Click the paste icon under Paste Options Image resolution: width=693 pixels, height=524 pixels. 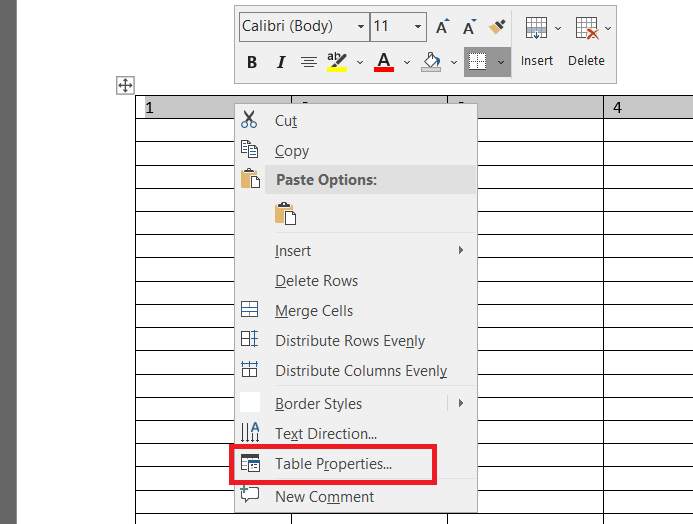(x=286, y=214)
